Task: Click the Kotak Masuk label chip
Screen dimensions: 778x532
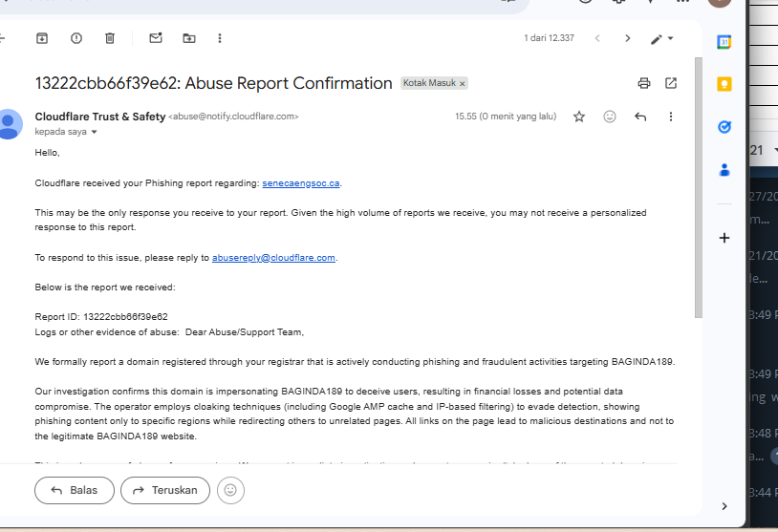Action: coord(429,83)
